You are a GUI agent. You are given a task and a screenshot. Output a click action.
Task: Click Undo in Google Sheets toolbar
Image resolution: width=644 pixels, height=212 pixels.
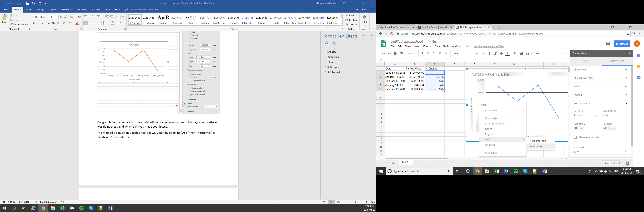point(384,53)
